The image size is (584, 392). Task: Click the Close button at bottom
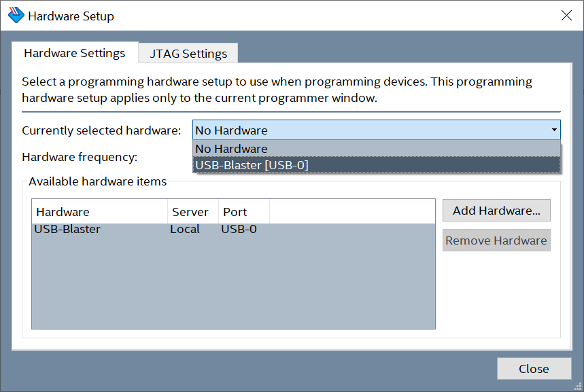534,369
